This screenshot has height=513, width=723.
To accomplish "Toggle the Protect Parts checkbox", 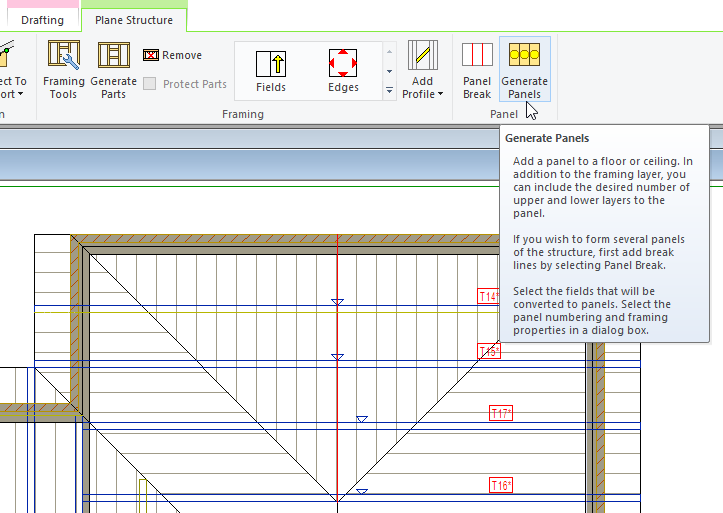I will 150,84.
